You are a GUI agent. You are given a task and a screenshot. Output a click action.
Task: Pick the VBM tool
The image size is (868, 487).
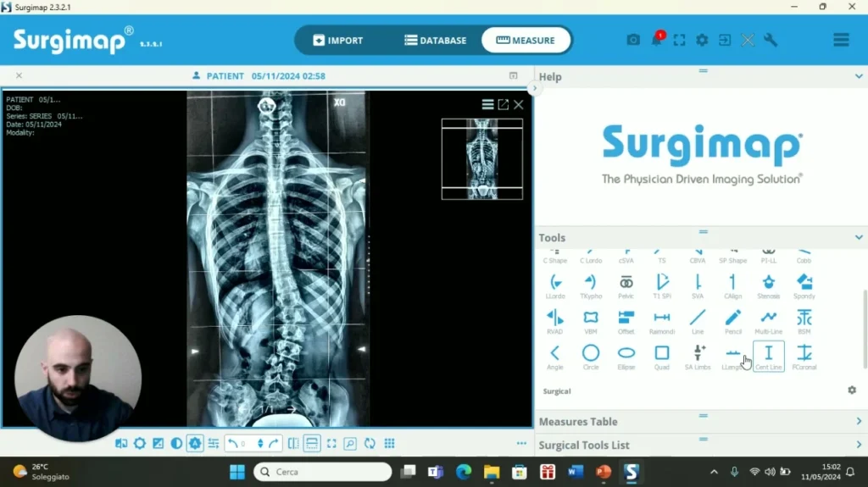(x=591, y=322)
